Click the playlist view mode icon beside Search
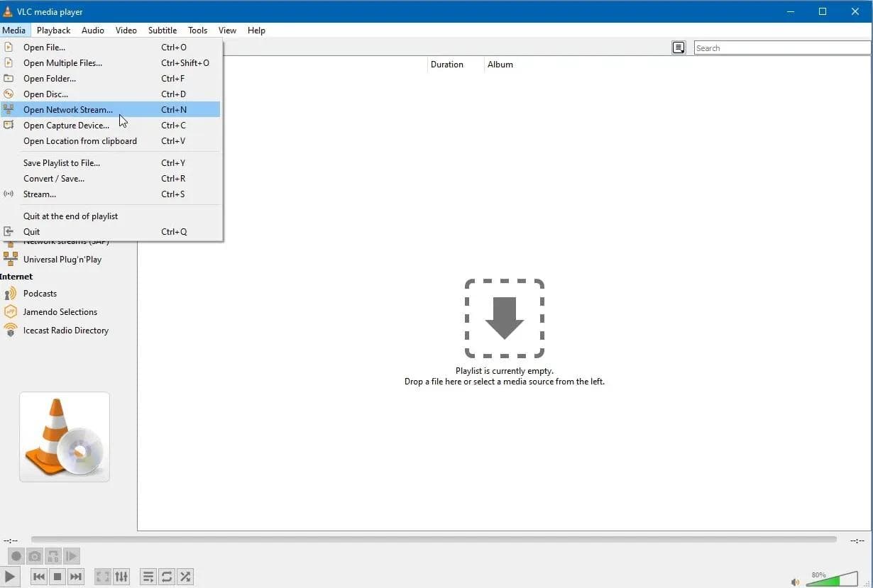 (679, 48)
